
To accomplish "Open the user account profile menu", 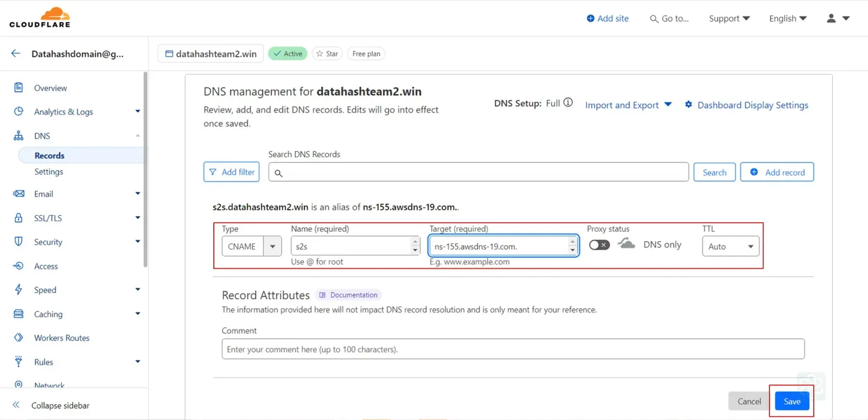I will click(x=838, y=18).
